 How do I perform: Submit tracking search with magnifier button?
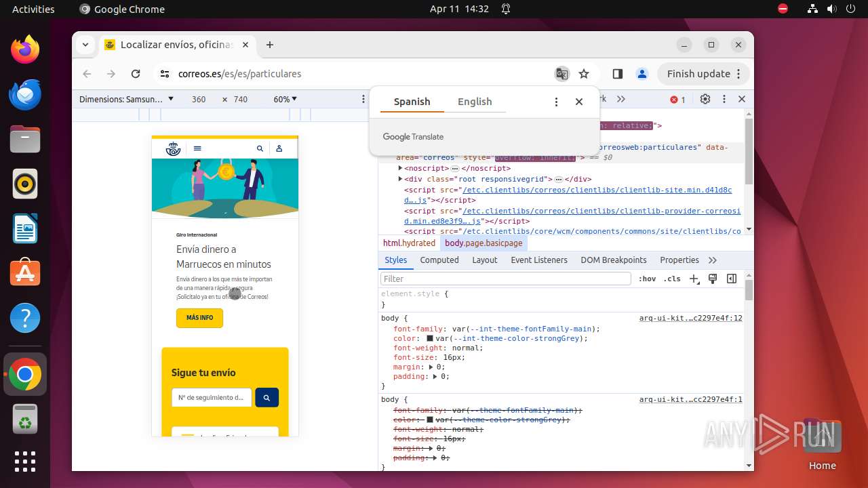tap(267, 398)
